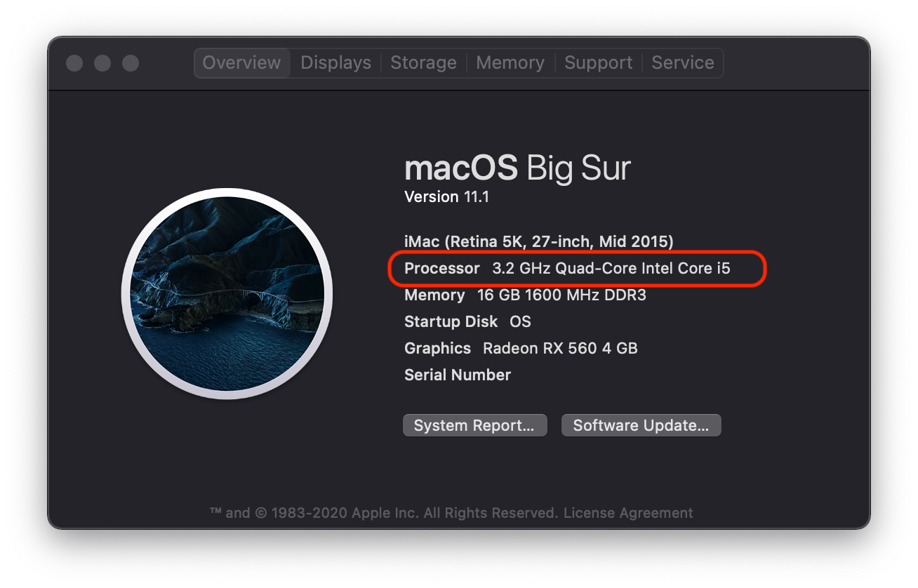Click the circular Big Sur wallpaper image
918x588 pixels.
(x=227, y=293)
